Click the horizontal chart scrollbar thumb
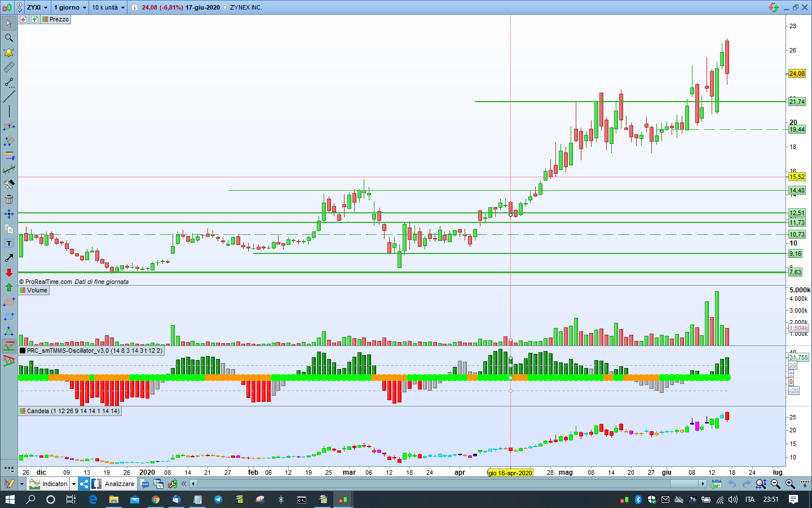Image resolution: width=812 pixels, height=508 pixels. pyautogui.click(x=684, y=484)
